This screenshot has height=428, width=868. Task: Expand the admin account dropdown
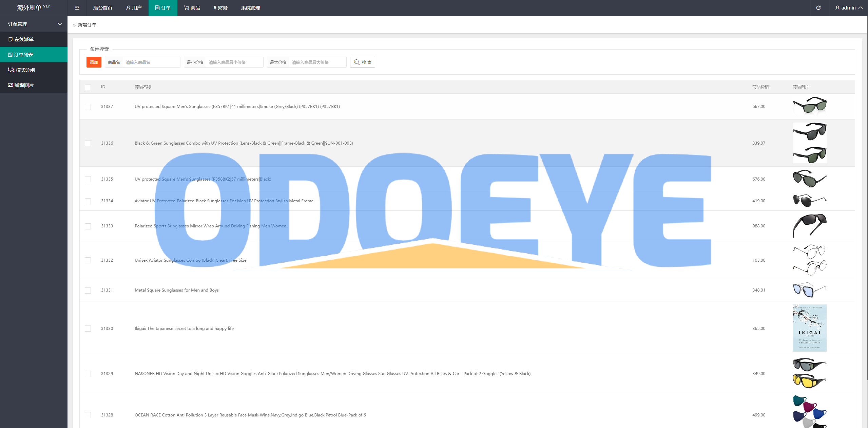849,8
